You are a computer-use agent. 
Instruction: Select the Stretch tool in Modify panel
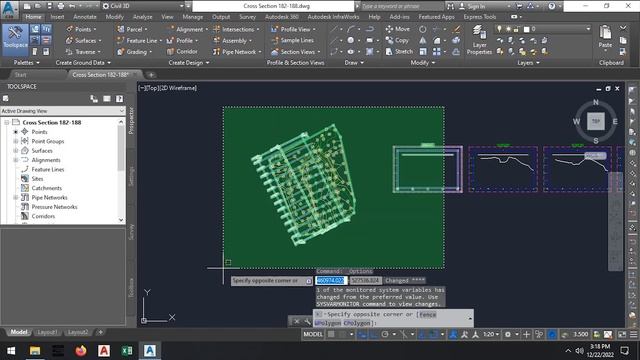point(399,51)
